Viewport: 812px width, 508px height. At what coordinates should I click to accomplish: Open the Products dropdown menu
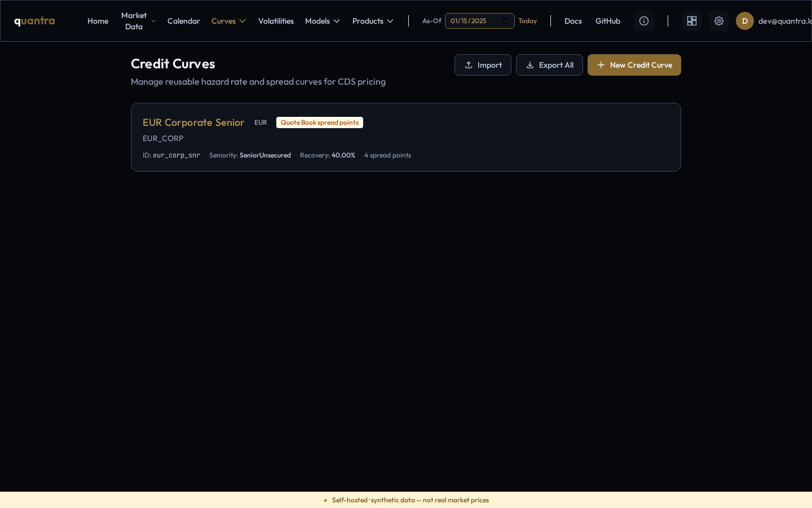(373, 21)
